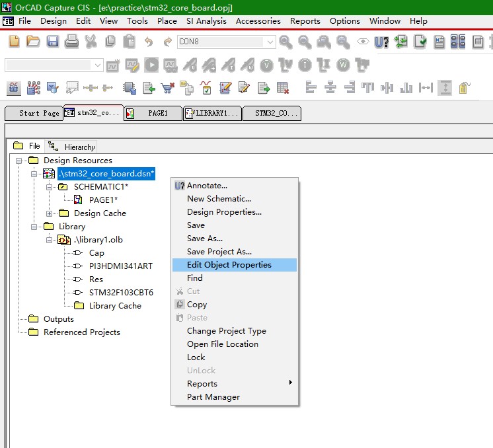Click the Annotate U? toolbar icon
The height and width of the screenshot is (448, 493).
(381, 42)
